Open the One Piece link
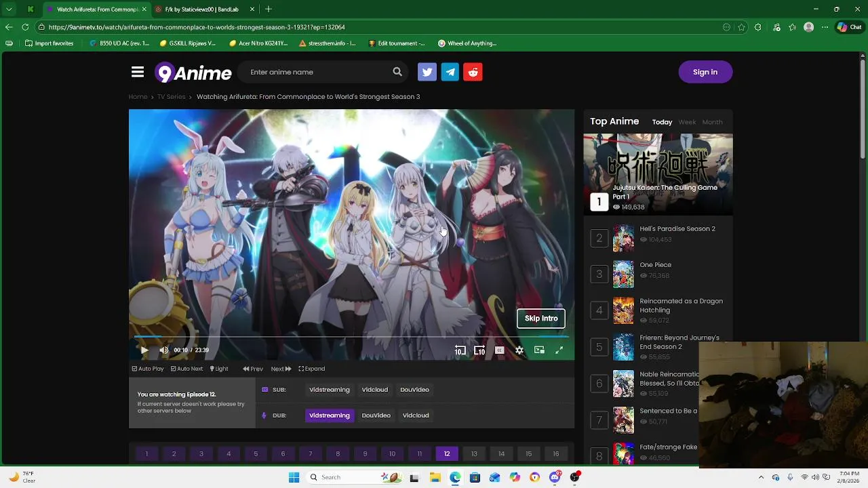 656,265
